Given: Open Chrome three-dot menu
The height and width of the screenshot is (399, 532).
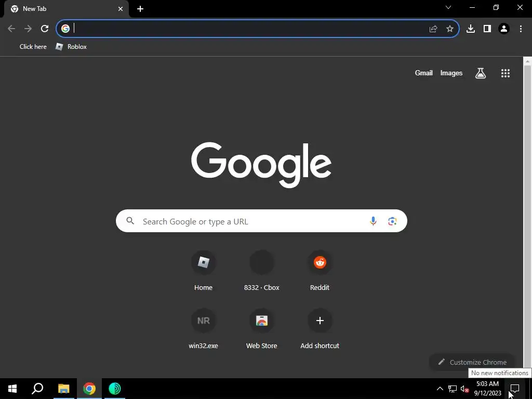Looking at the screenshot, I should point(521,29).
